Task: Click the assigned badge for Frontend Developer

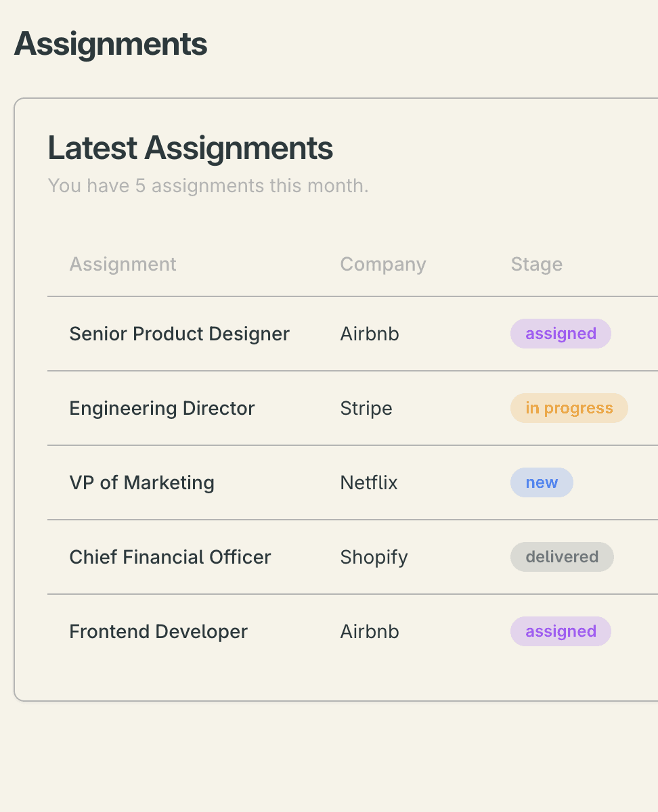Action: click(x=561, y=631)
